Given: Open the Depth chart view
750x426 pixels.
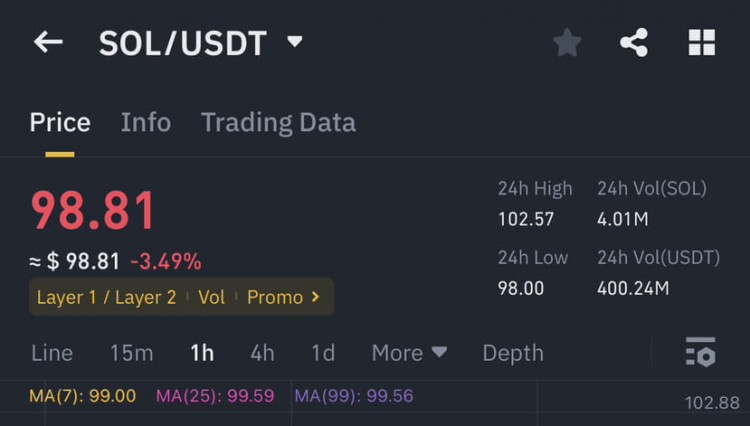Looking at the screenshot, I should point(513,353).
